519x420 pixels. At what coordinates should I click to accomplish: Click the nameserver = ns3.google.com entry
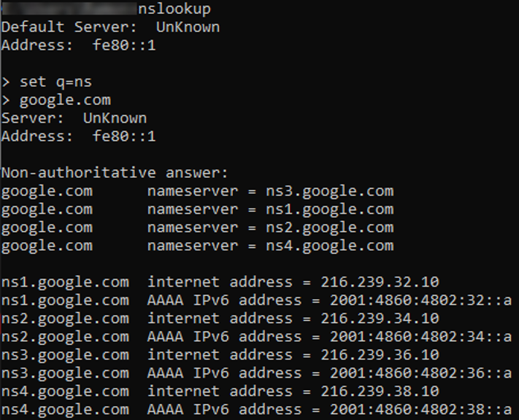(x=270, y=191)
